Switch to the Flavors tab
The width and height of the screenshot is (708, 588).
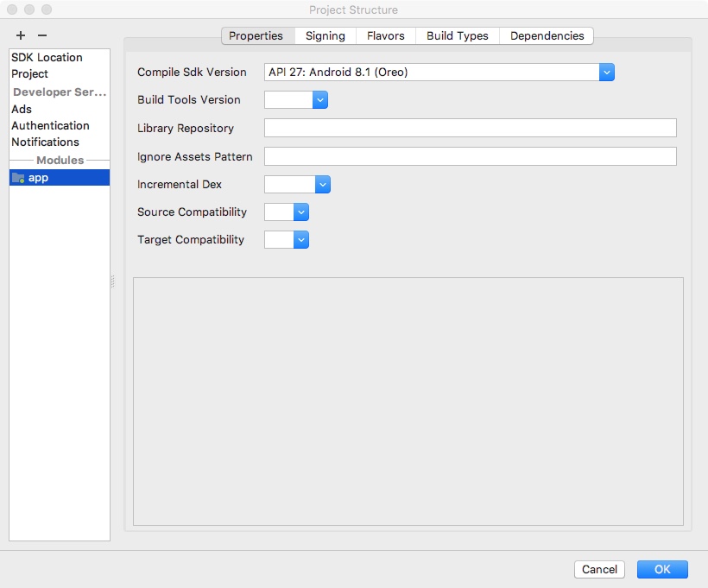click(x=385, y=36)
